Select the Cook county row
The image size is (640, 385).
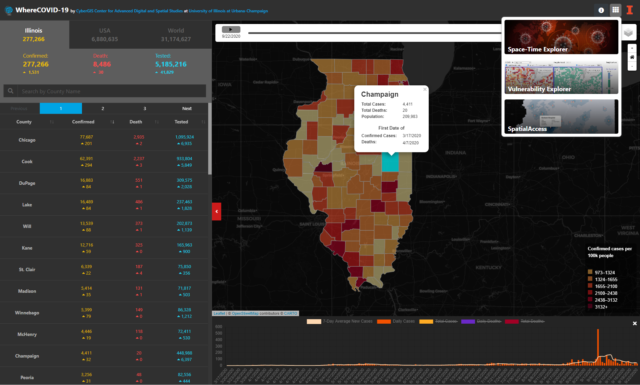104,162
